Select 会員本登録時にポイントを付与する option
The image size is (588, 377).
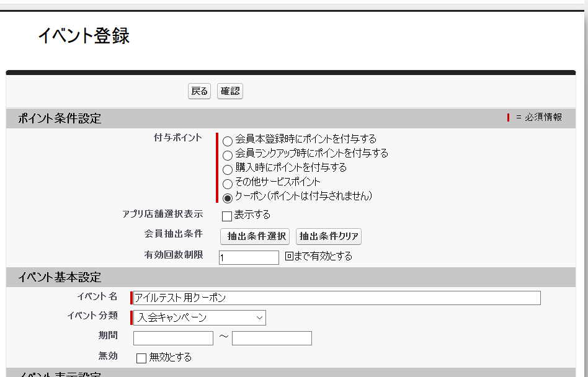point(228,141)
